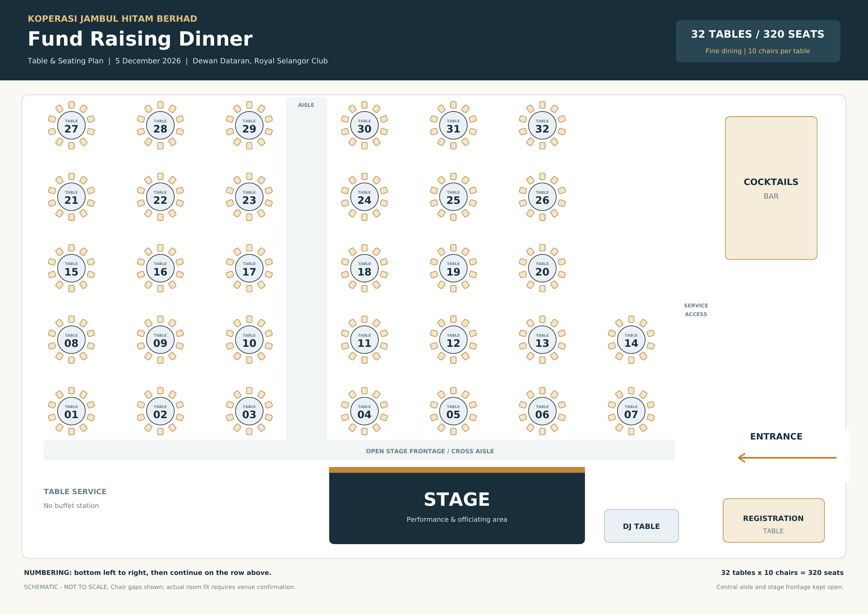The image size is (868, 614).
Task: Select Table 17 circle
Action: tap(249, 268)
